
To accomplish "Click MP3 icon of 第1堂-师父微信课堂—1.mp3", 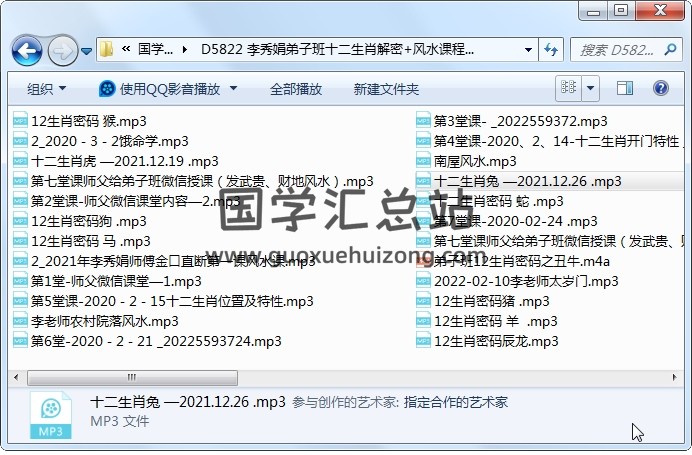I will (x=20, y=281).
